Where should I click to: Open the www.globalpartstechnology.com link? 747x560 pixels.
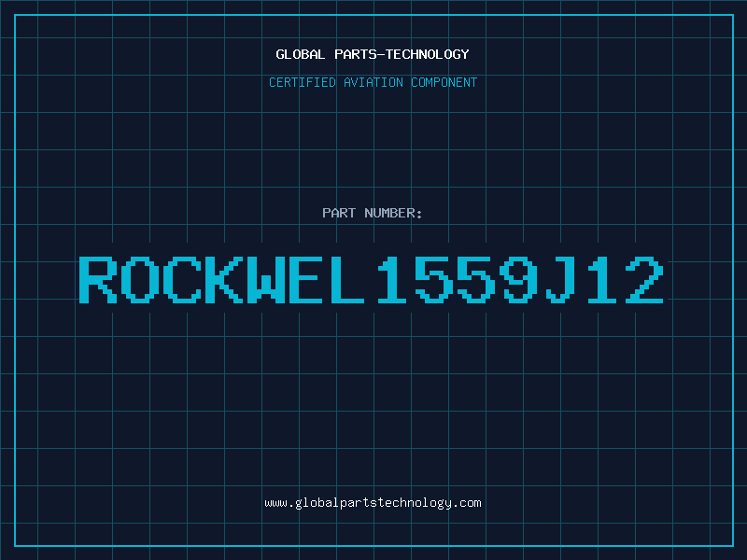(373, 503)
